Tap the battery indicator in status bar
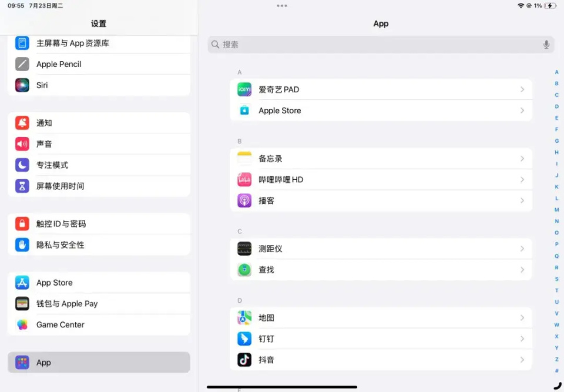Viewport: 564px width, 392px height. (x=550, y=6)
